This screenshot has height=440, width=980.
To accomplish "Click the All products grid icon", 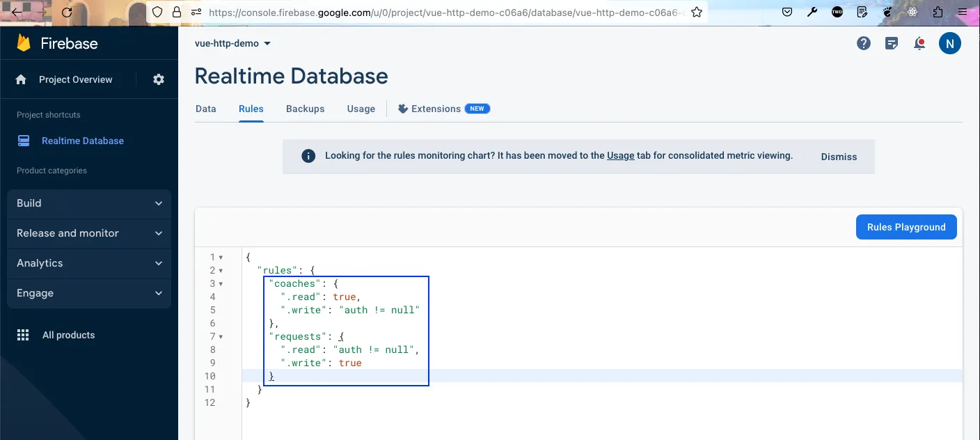I will coord(23,335).
